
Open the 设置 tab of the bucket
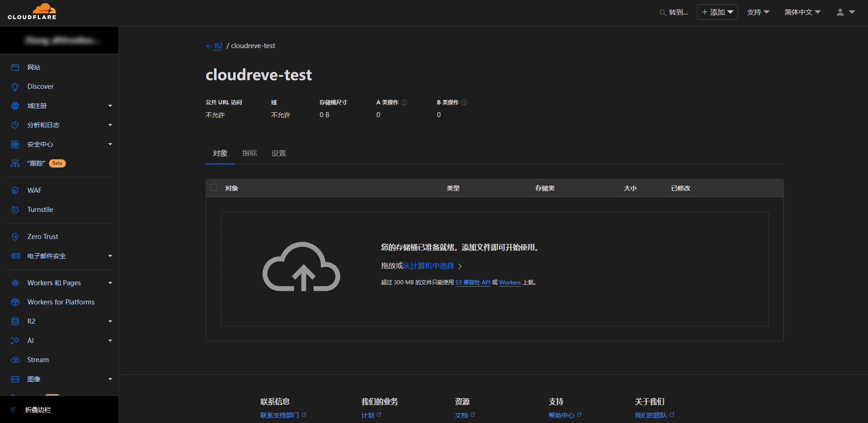pos(279,153)
